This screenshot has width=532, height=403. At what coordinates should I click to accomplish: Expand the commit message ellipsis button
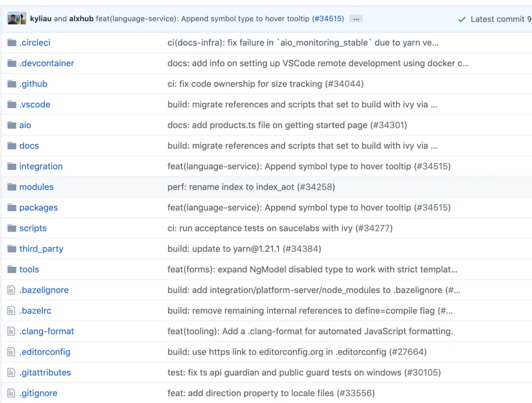[356, 19]
